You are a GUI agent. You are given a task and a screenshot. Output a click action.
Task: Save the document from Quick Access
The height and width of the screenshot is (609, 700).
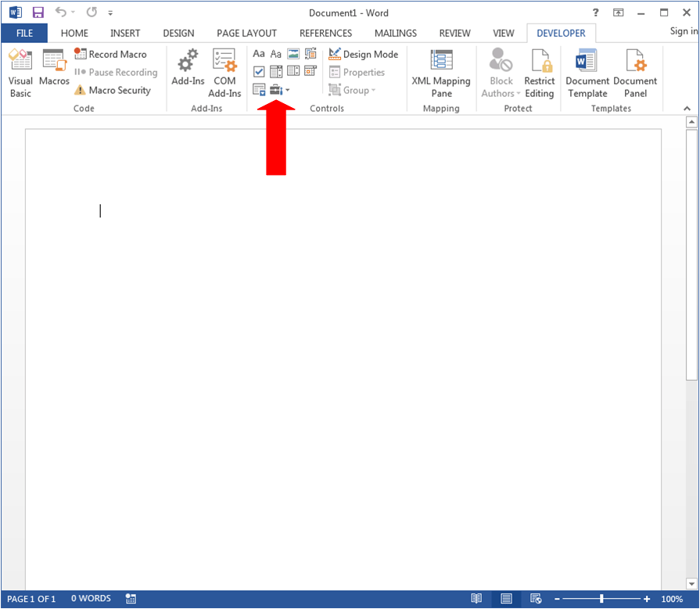pyautogui.click(x=38, y=13)
